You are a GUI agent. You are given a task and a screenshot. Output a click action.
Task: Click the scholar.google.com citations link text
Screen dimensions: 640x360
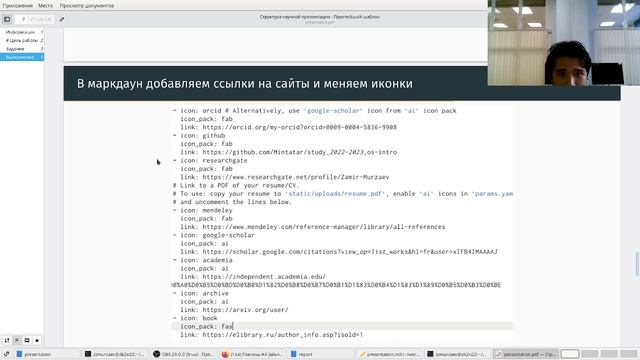350,252
